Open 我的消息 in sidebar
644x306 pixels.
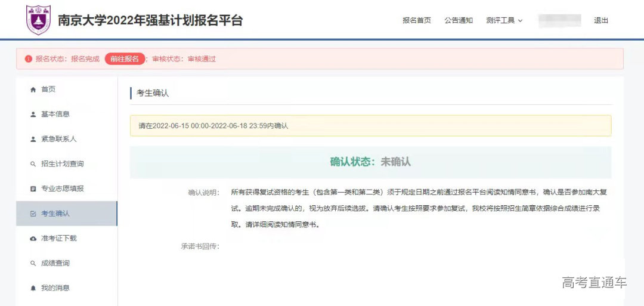pos(67,288)
